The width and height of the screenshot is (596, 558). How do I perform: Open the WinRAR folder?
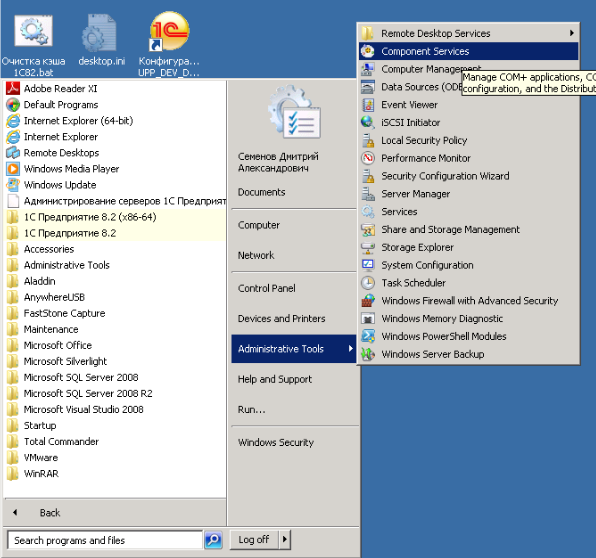115,473
